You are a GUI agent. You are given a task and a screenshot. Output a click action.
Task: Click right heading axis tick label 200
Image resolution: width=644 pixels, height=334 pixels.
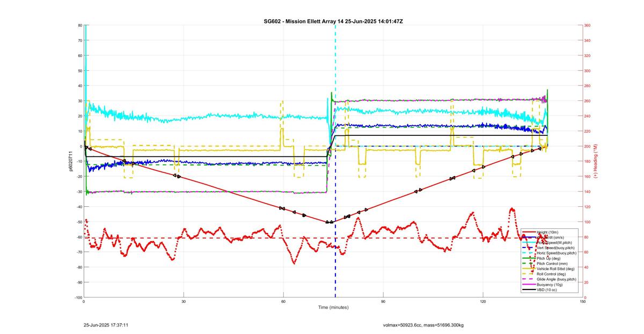click(588, 146)
